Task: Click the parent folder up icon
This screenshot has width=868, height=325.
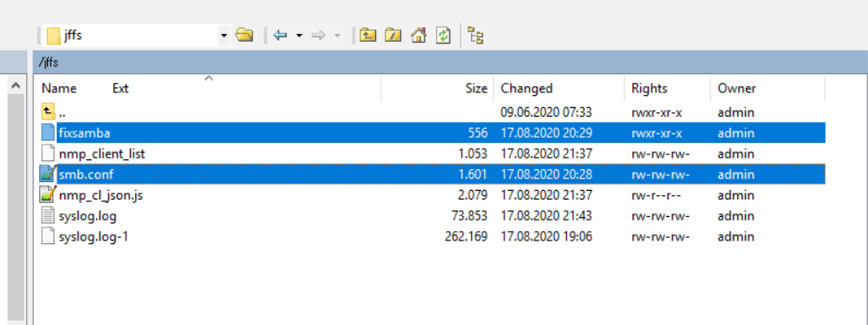Action: [x=48, y=112]
